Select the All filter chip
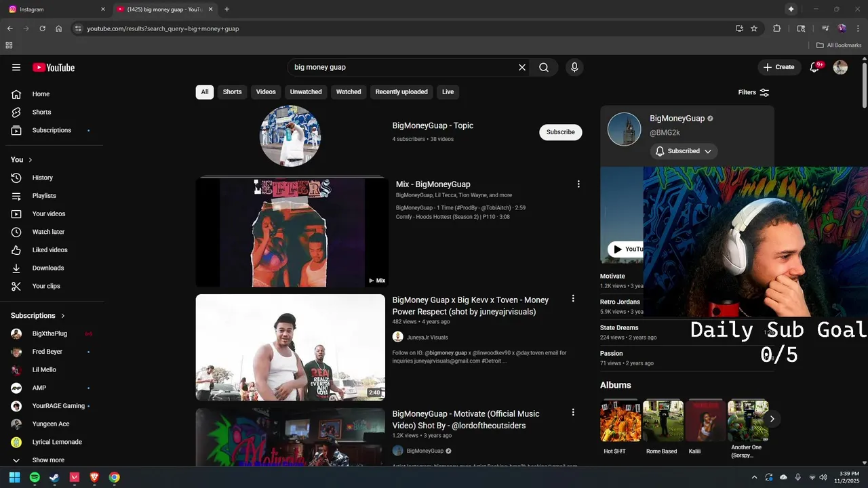The height and width of the screenshot is (488, 868). pos(205,91)
